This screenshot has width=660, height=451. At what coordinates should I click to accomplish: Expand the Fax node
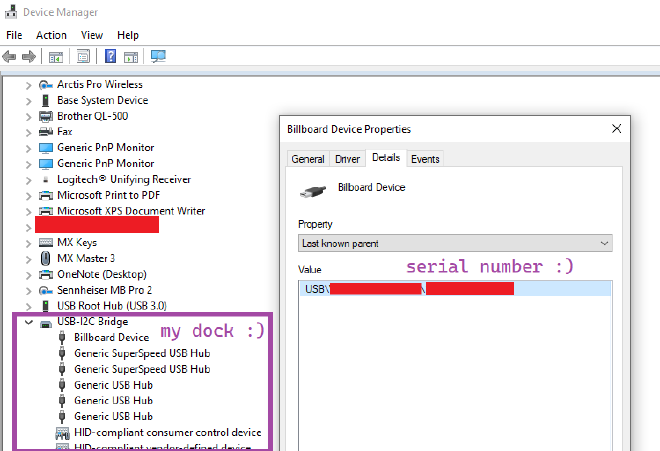28,133
